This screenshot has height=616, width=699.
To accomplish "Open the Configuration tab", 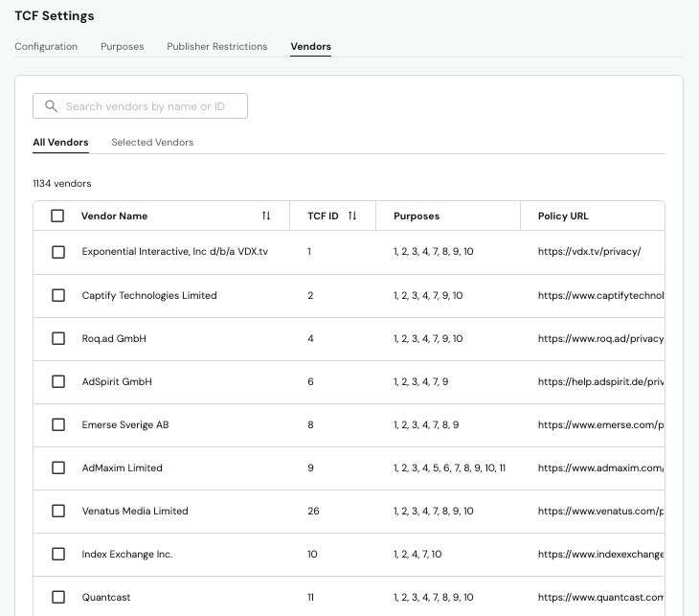I will (46, 46).
